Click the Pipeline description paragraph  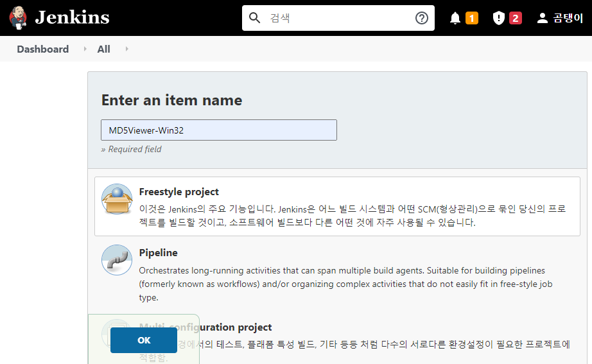(x=346, y=284)
